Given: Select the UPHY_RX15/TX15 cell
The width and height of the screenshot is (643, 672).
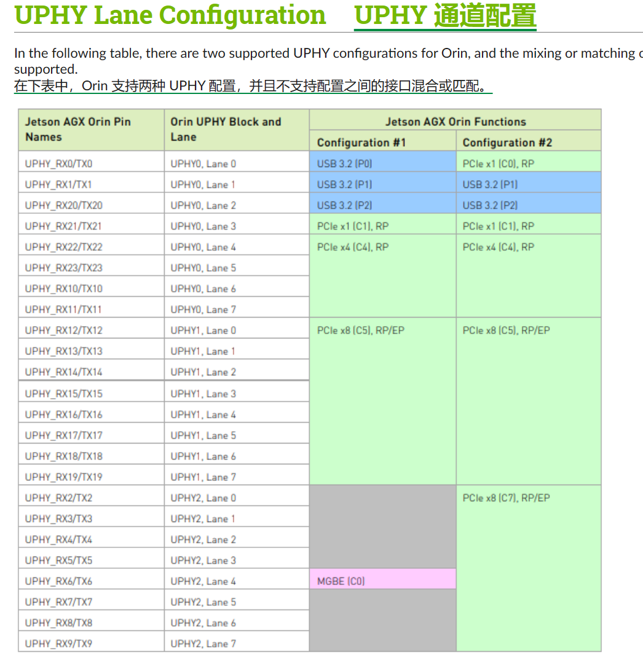Looking at the screenshot, I should tap(92, 391).
